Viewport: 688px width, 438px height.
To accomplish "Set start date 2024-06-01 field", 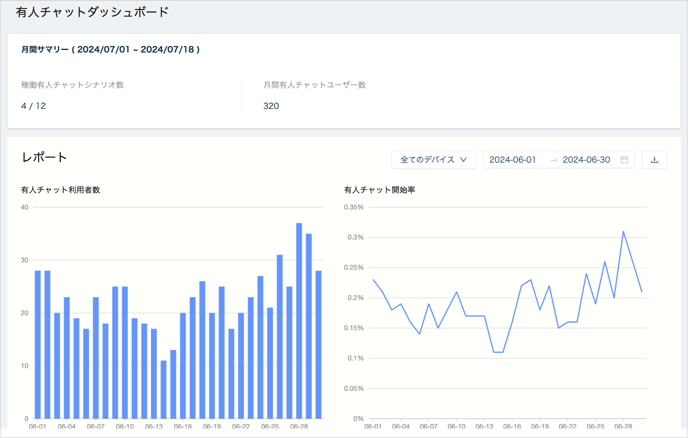I will coord(512,160).
